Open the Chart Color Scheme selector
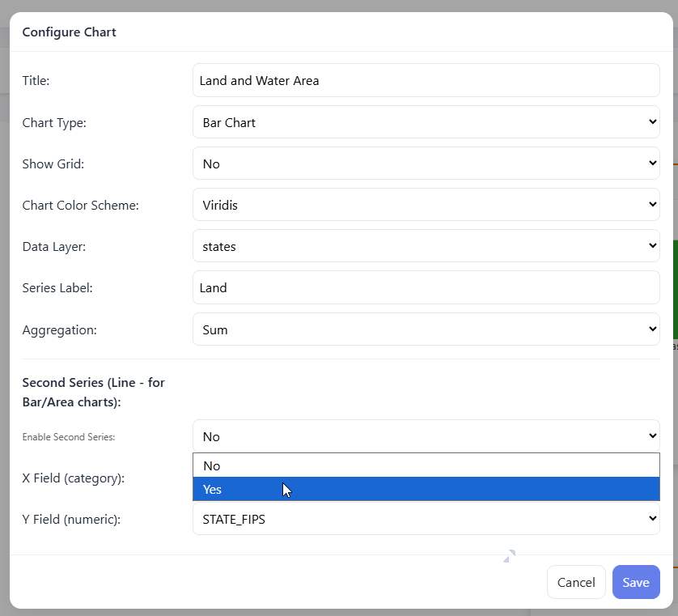This screenshot has width=678, height=616. (x=426, y=205)
